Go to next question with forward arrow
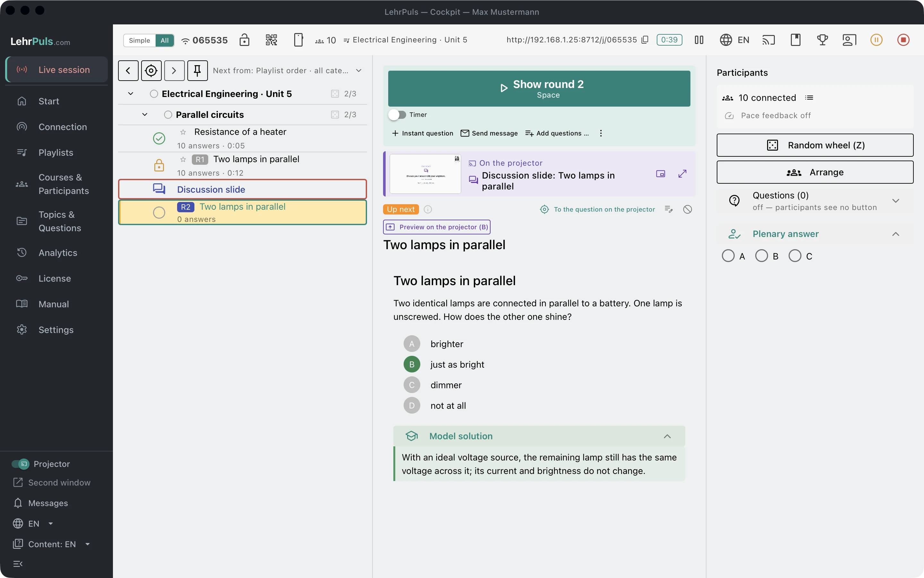 (x=174, y=70)
